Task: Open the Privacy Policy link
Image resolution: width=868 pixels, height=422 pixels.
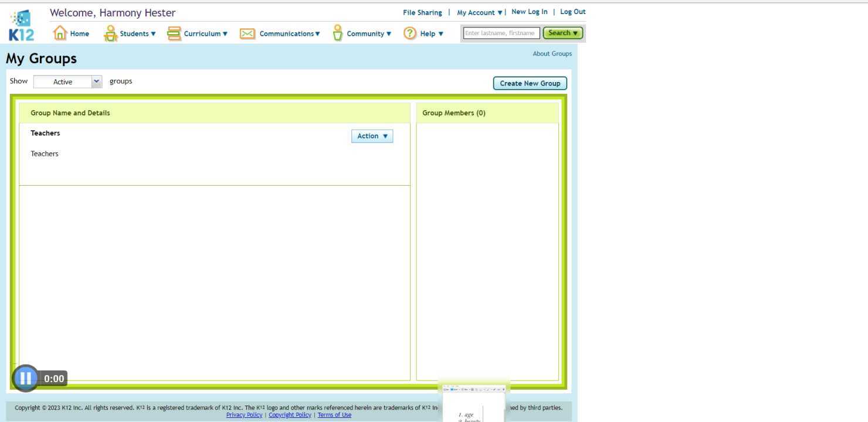Action: point(244,414)
